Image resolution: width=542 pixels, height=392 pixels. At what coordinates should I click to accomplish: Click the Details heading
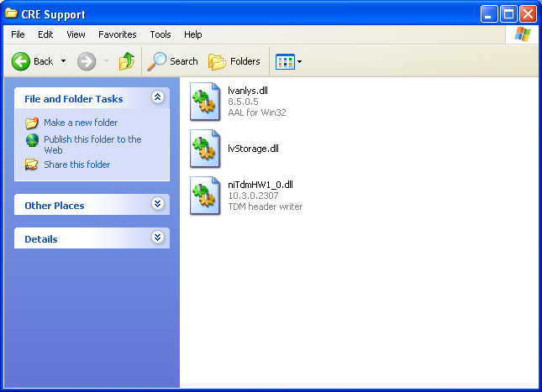click(41, 239)
